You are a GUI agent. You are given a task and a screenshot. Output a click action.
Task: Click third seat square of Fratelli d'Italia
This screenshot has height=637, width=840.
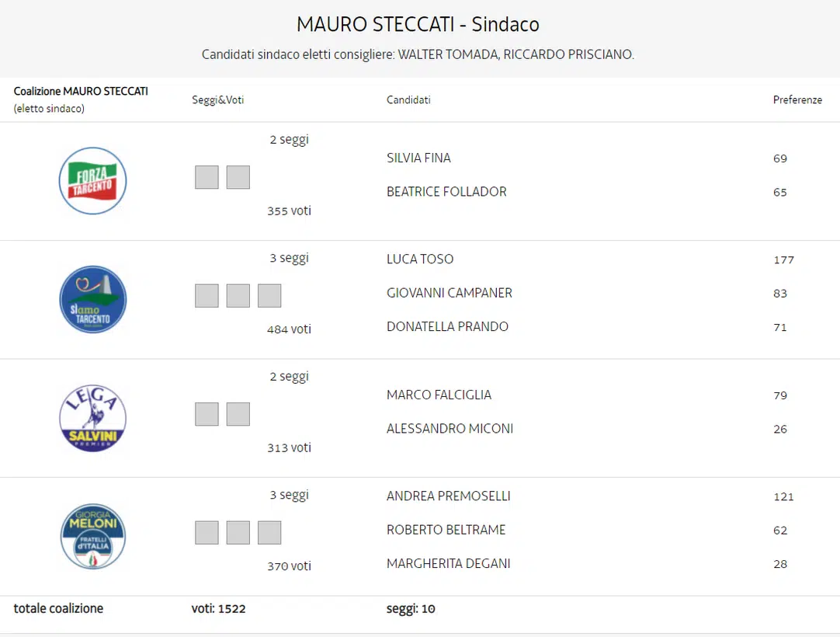coord(269,532)
